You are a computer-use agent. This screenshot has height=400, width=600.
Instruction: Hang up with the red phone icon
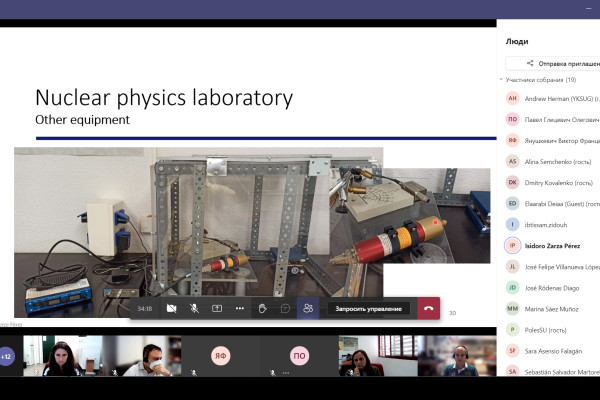pos(428,309)
